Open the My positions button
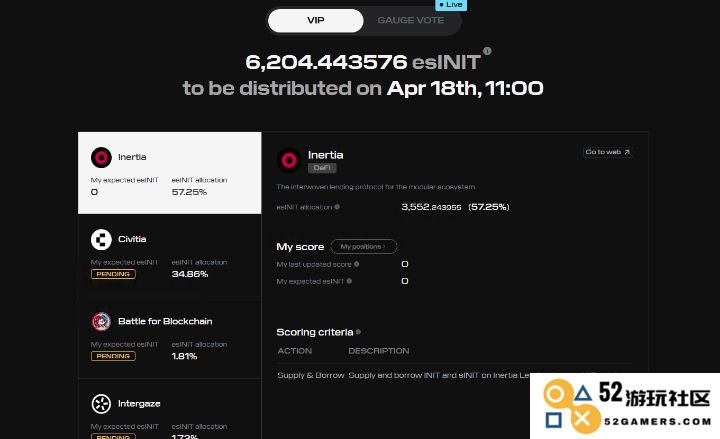The height and width of the screenshot is (439, 720). 364,247
